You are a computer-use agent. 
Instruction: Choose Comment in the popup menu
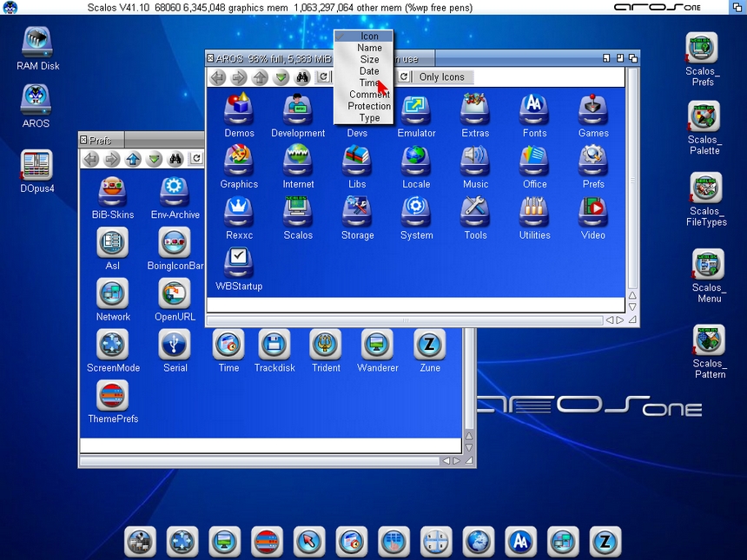click(x=369, y=95)
